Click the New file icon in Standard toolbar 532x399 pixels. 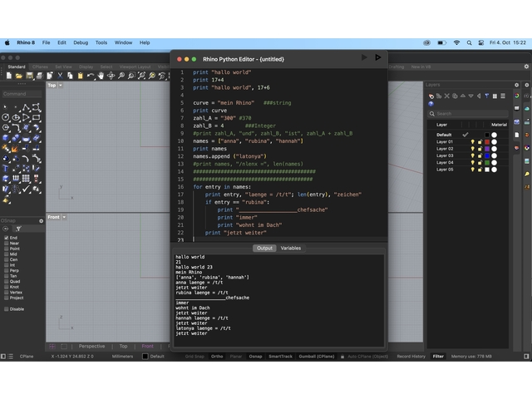(x=9, y=76)
